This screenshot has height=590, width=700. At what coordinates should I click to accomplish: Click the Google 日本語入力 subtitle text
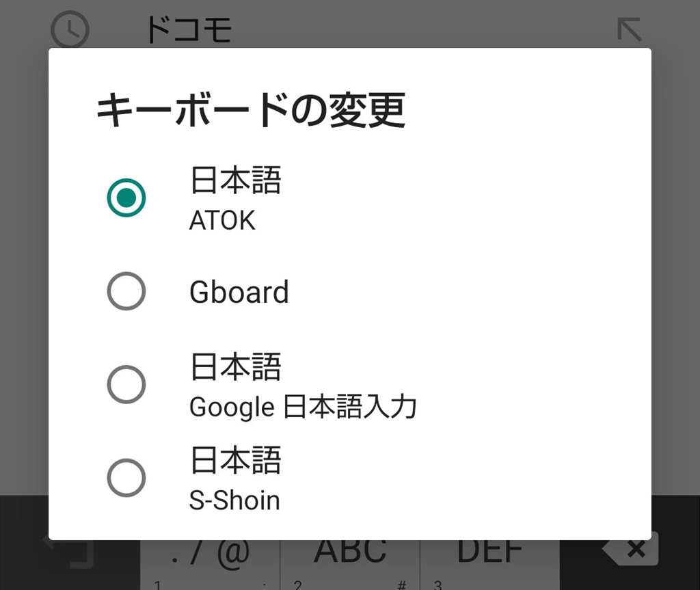[302, 407]
